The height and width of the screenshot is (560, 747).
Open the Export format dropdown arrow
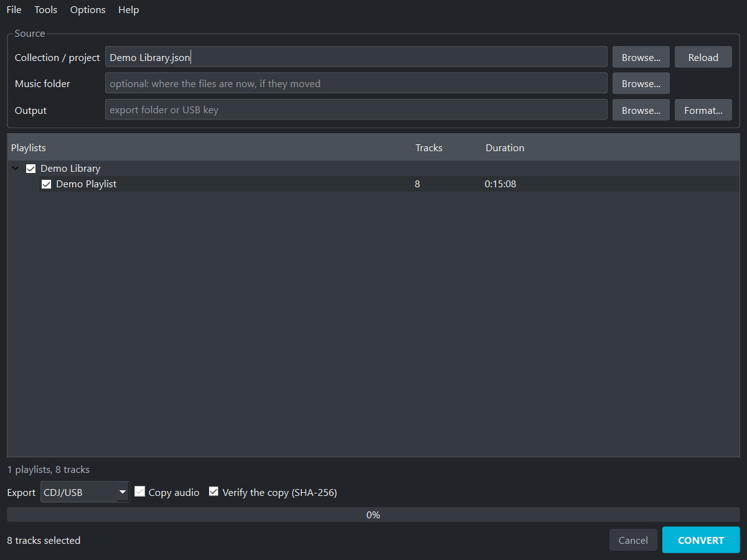[x=123, y=492]
